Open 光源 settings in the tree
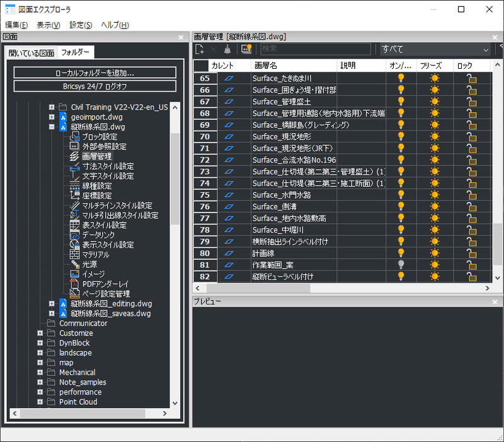Viewport: 504px width, 442px height. 89,264
